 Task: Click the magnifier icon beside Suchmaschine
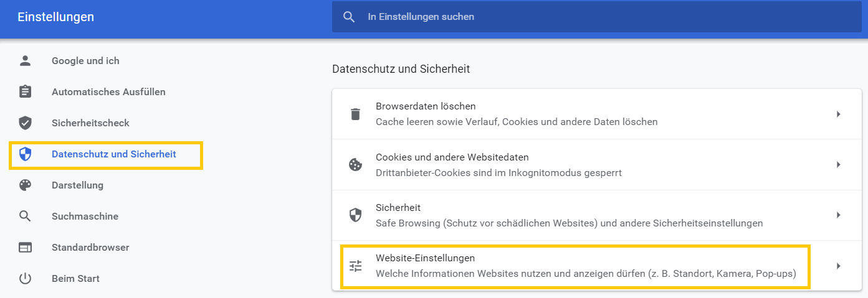point(25,217)
